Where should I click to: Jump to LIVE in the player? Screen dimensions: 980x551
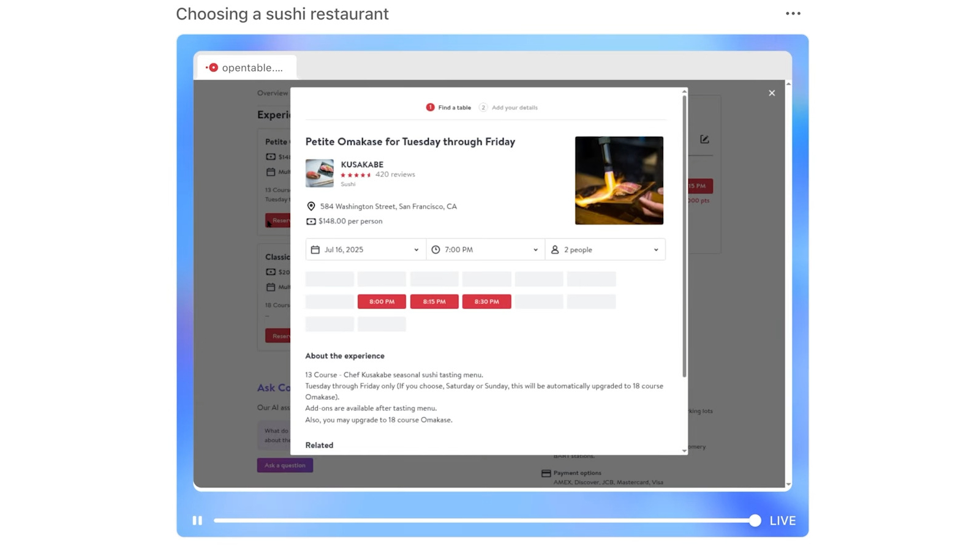point(783,520)
